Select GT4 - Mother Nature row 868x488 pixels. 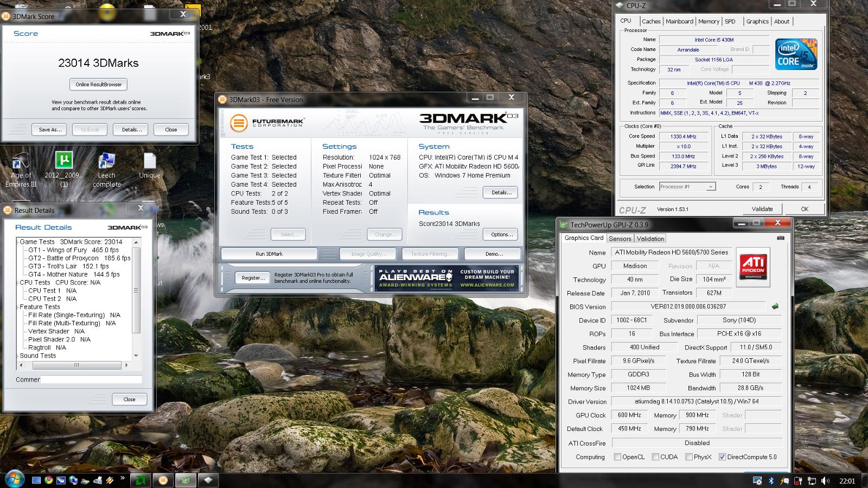[x=74, y=275]
